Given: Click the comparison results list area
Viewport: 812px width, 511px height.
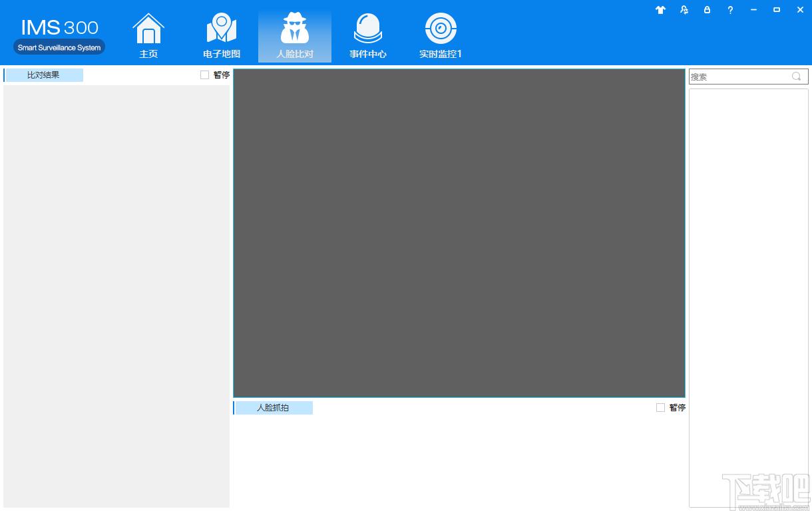Looking at the screenshot, I should (116, 296).
